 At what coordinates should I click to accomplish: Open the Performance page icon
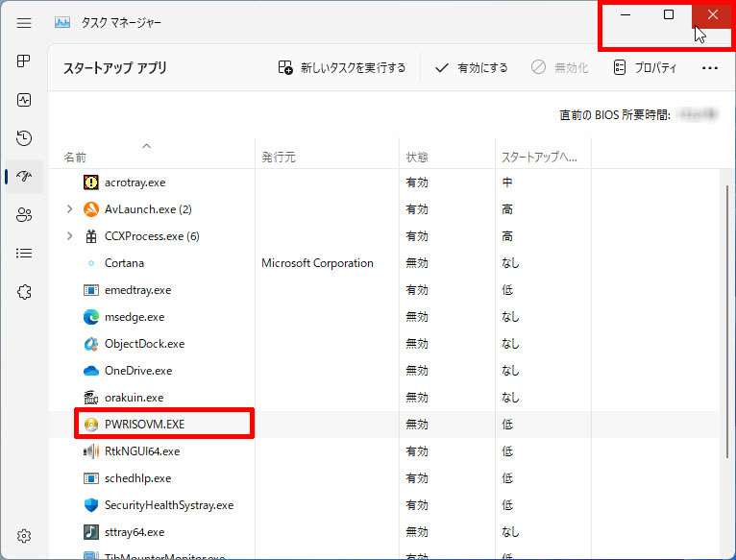(25, 100)
